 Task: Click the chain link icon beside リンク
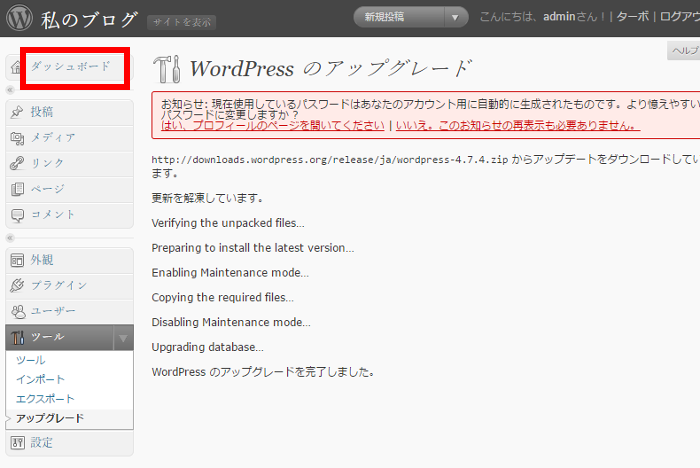click(x=17, y=163)
